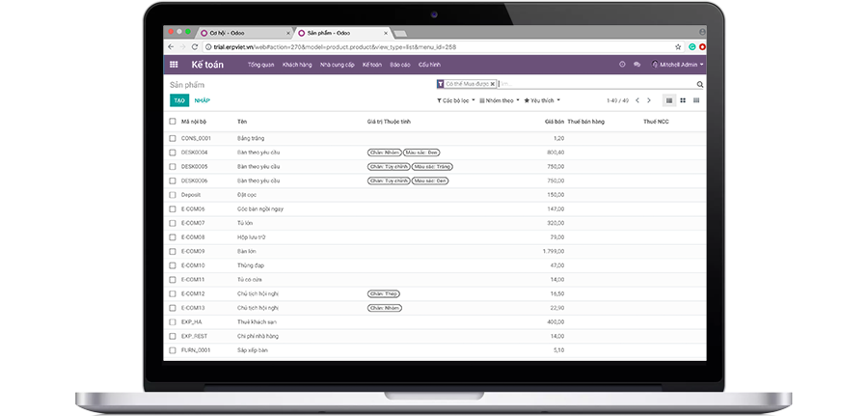Click the search magnifier icon
Viewport: 868px width, 416px height.
700,85
